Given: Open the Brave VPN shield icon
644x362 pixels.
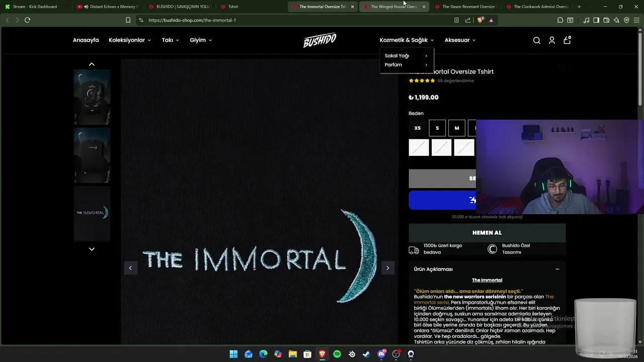Looking at the screenshot, I should [x=626, y=20].
